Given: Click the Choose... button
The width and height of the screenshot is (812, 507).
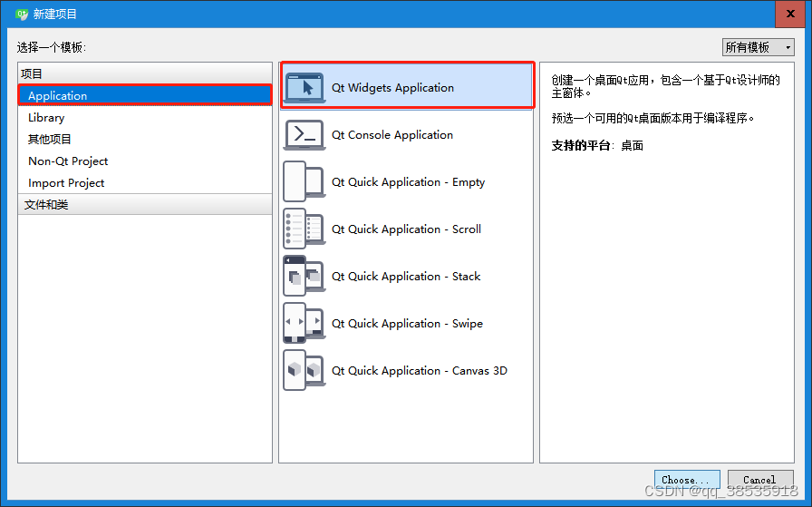Looking at the screenshot, I should tap(687, 480).
